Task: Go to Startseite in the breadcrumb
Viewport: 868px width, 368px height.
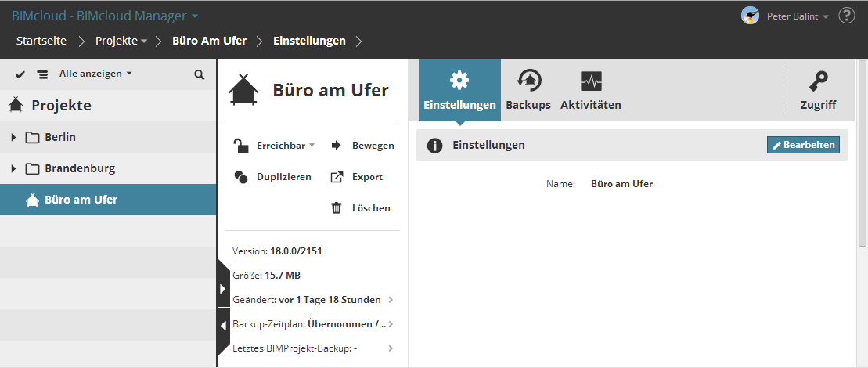Action: tap(41, 41)
